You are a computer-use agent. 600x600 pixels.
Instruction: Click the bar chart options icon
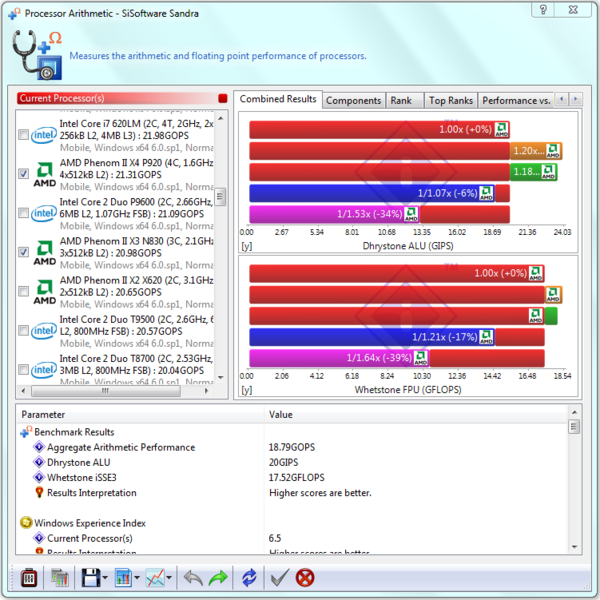[x=123, y=577]
